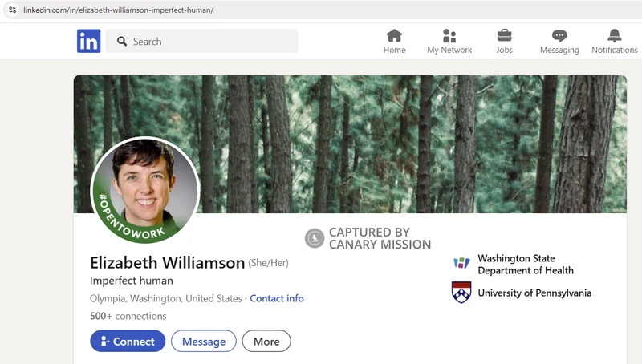Viewport: 642px width, 364px height.
Task: Focus the Search input field
Action: coord(202,41)
